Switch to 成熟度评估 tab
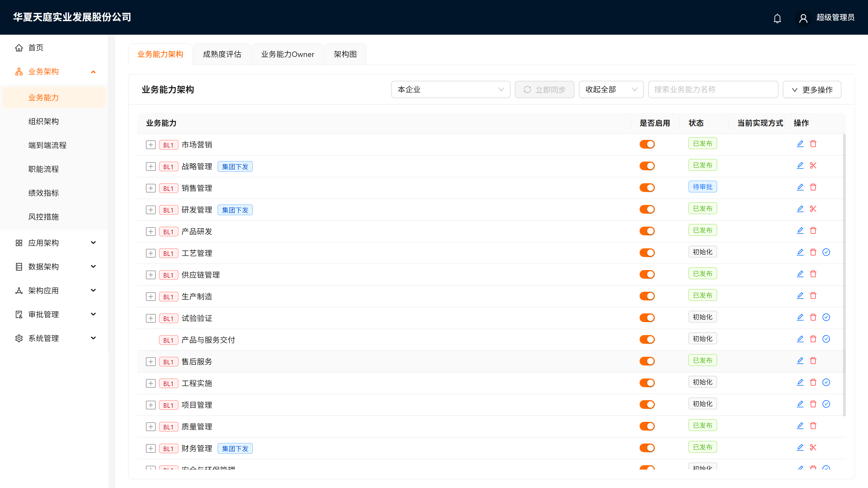Screen dimensions: 868x488 click(222, 54)
